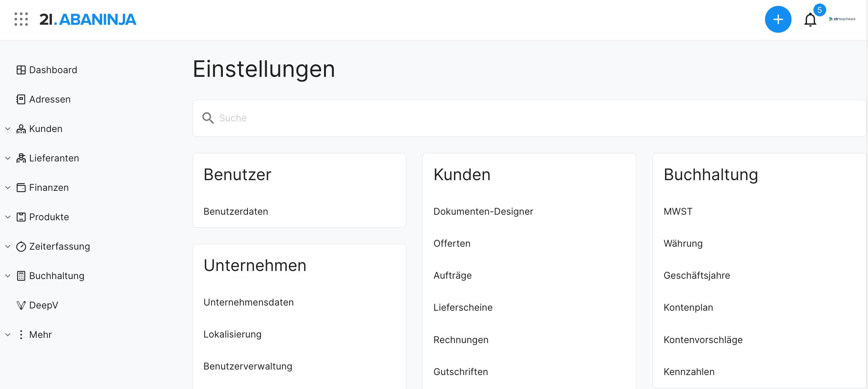Open the Kontenplan settings link
868x389 pixels.
pyautogui.click(x=688, y=307)
